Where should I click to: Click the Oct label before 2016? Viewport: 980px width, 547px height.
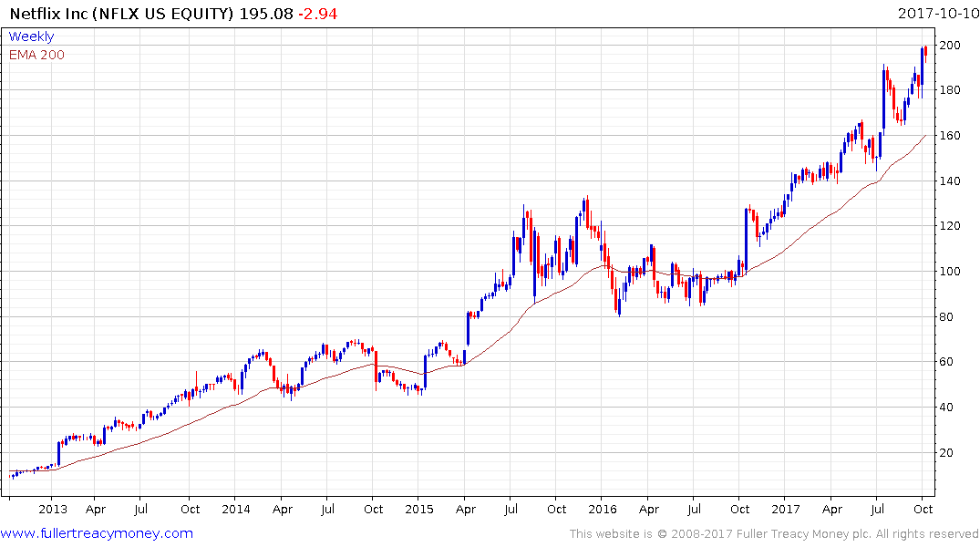[556, 509]
